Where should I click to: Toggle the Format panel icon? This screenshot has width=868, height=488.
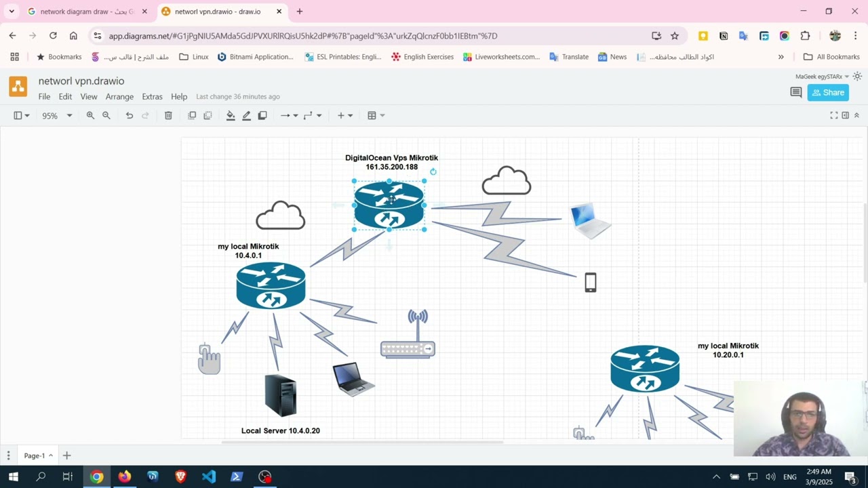(x=846, y=116)
